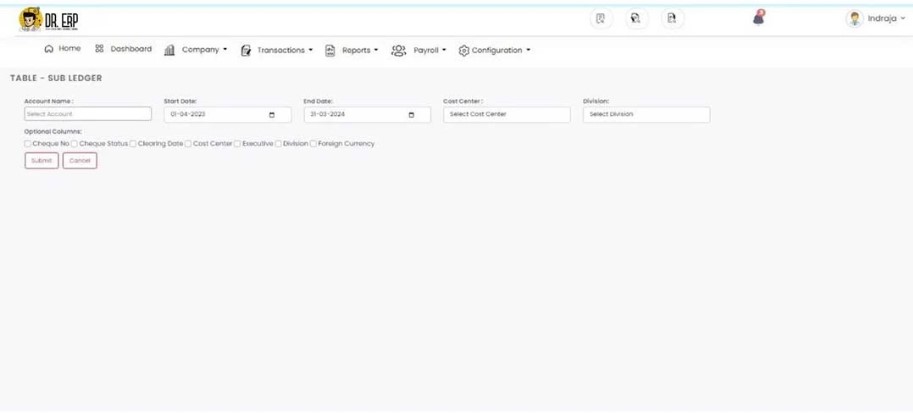Click the DR. ERP logo
This screenshot has width=913, height=414.
(48, 20)
